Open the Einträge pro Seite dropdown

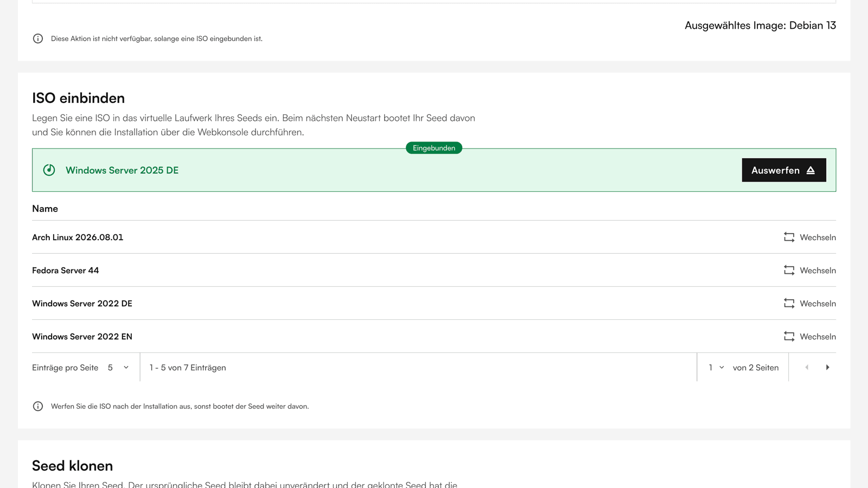118,368
